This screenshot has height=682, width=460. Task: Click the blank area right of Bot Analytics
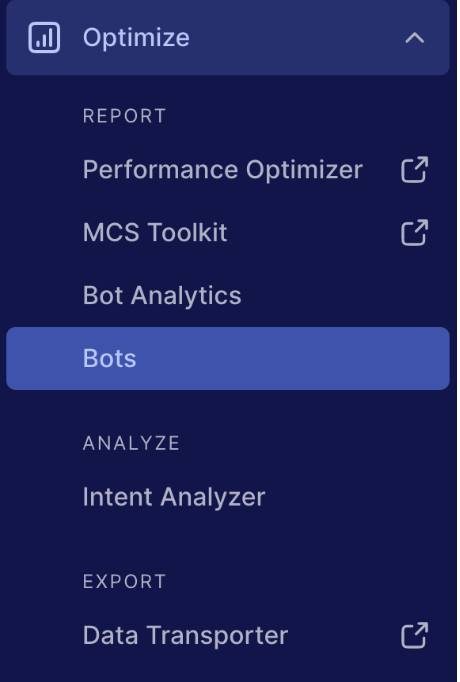point(343,296)
